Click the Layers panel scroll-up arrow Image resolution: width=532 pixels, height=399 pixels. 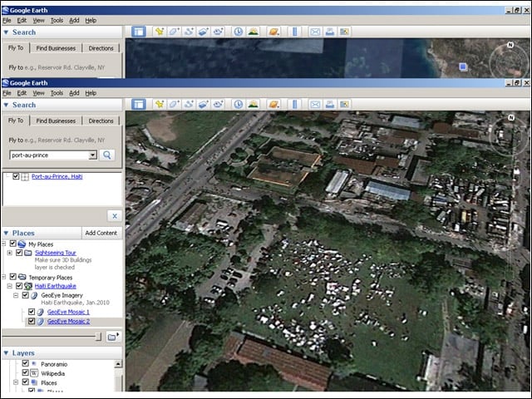[x=118, y=364]
